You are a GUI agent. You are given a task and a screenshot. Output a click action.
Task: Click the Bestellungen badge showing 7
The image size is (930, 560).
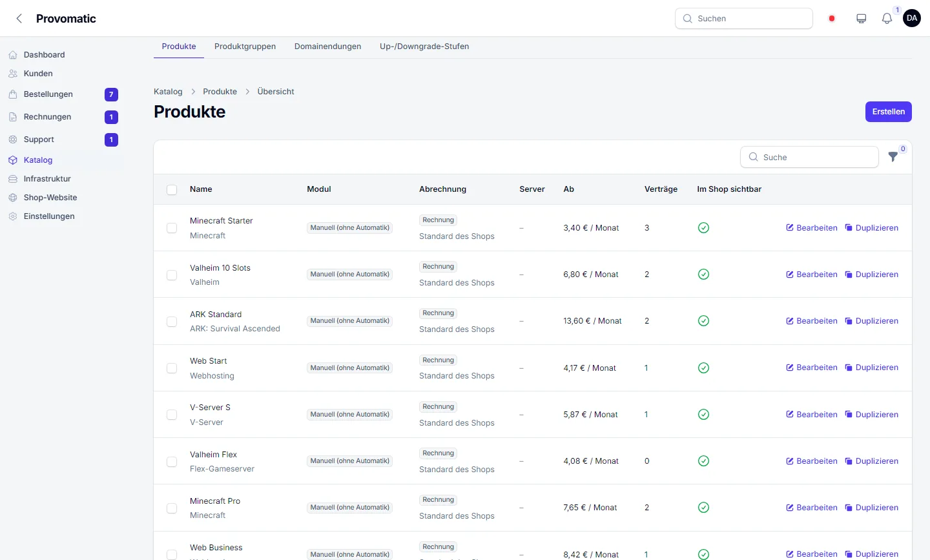click(x=111, y=94)
